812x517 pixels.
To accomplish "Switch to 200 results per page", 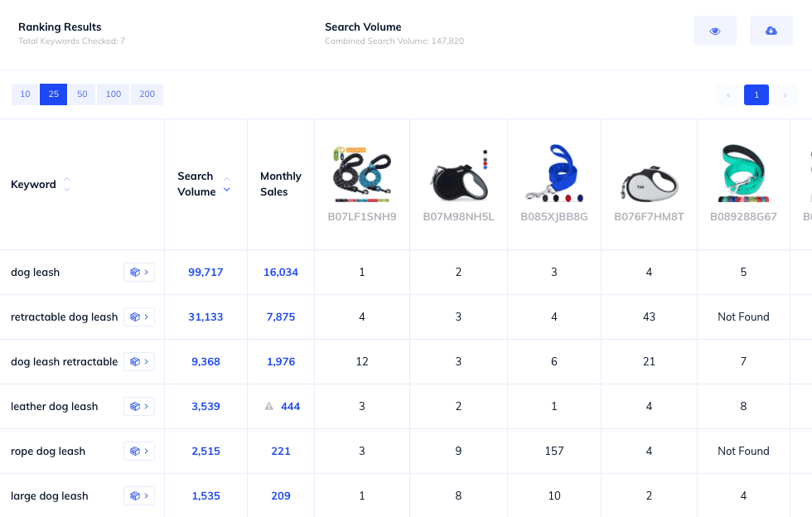I will tap(147, 94).
